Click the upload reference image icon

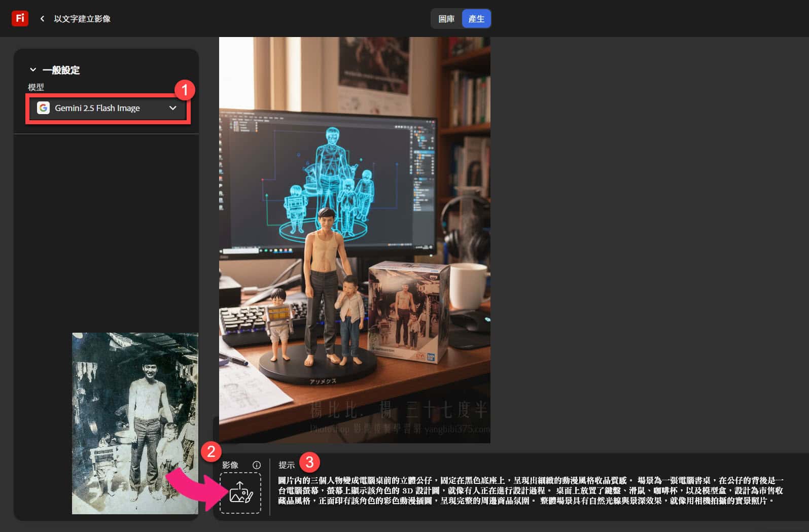point(240,493)
